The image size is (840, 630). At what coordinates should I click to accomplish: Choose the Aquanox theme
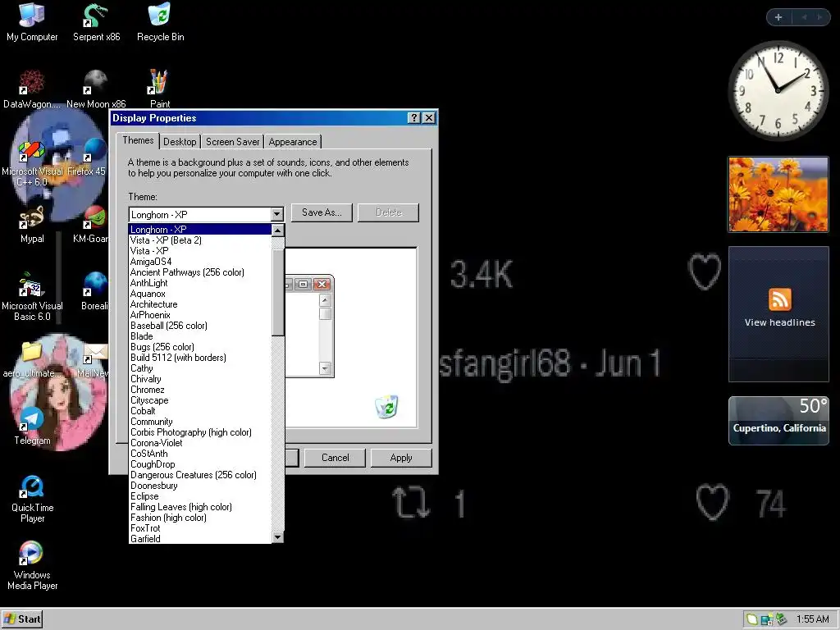(x=200, y=294)
